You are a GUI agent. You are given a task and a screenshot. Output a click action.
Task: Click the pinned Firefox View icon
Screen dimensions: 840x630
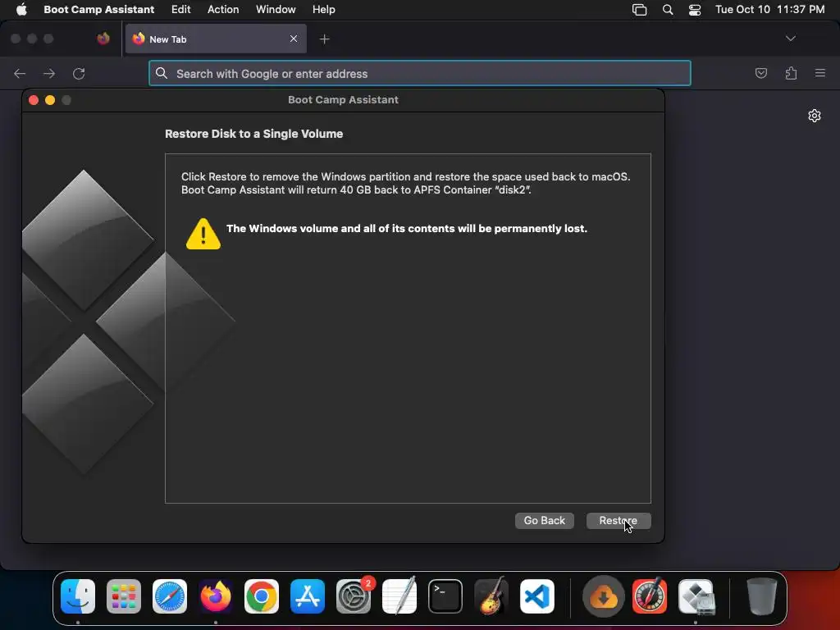pos(103,39)
